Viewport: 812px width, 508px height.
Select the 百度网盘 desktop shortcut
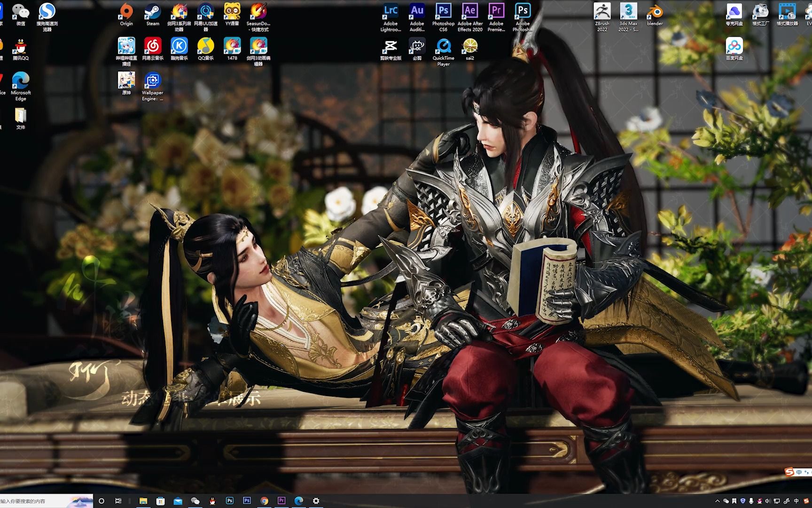pyautogui.click(x=734, y=49)
